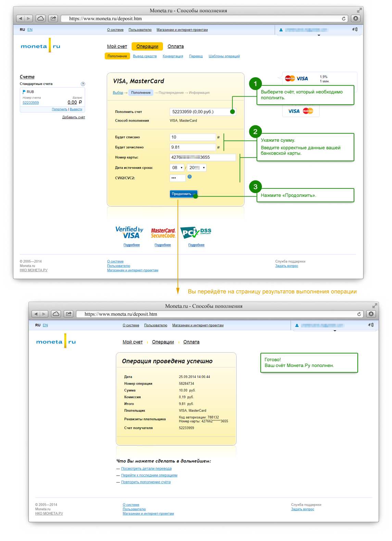Click Задать вопрос in the success page footer
The height and width of the screenshot is (541, 392).
(x=303, y=509)
